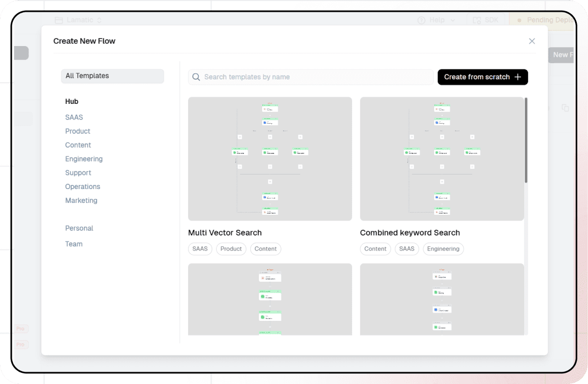The image size is (588, 384).
Task: Switch to the Team section in the sidebar
Action: (x=73, y=244)
